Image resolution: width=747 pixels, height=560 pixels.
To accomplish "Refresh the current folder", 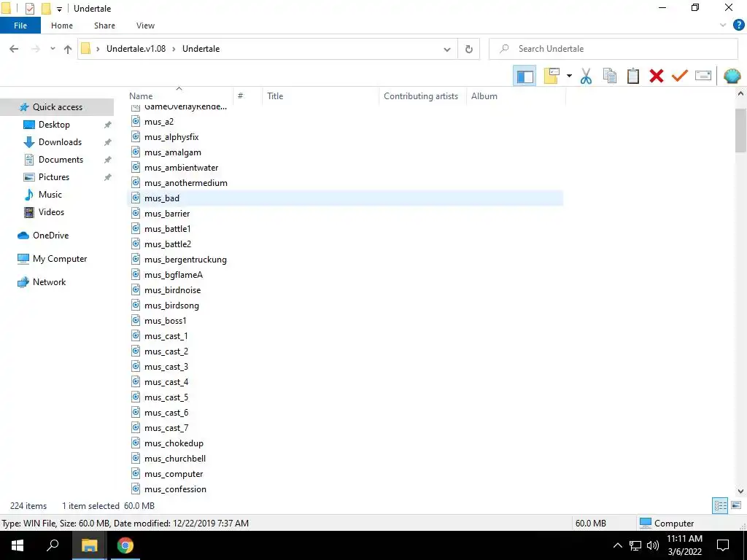I will point(469,49).
